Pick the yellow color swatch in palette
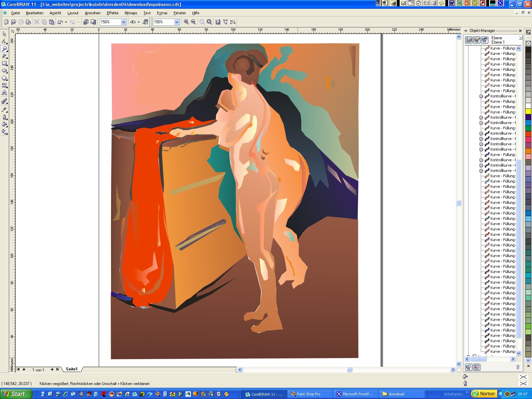 point(528,111)
